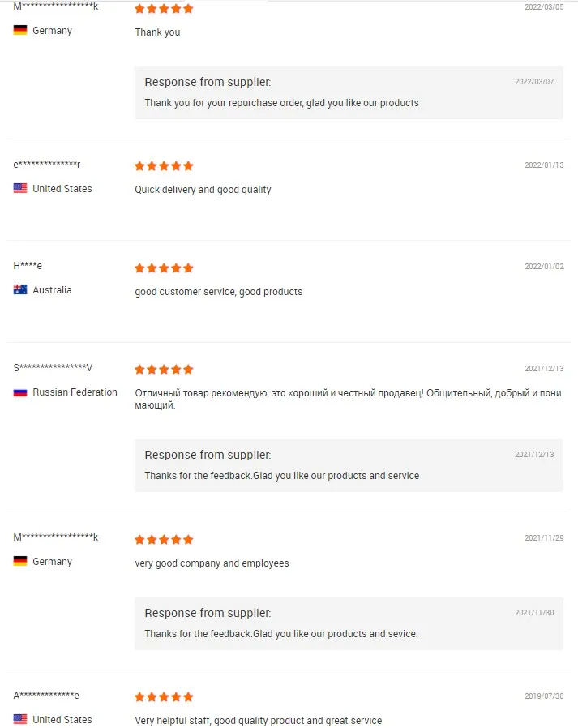
Task: Click the star rating on the Russian review
Action: coord(164,370)
